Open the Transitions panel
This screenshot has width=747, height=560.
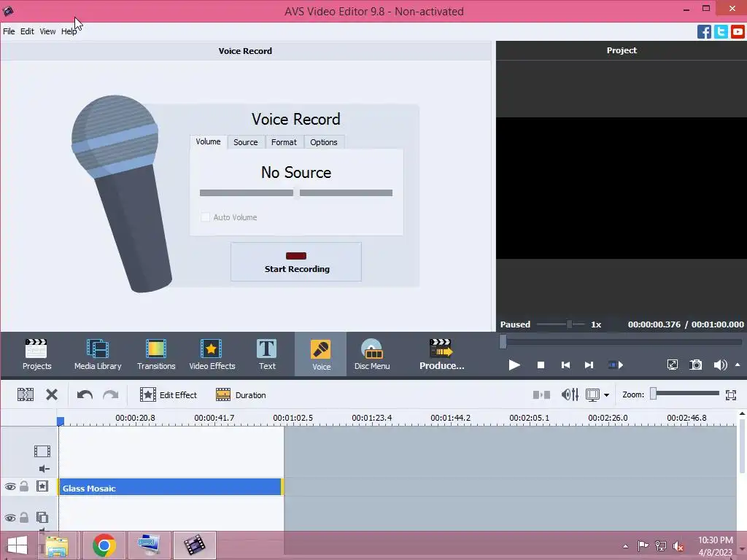click(x=156, y=354)
